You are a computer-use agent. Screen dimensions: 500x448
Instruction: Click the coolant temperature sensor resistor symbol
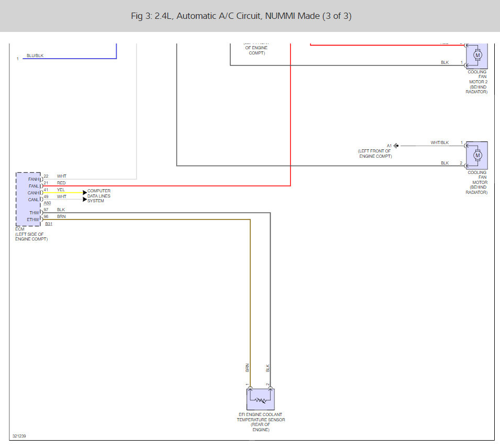coord(261,399)
